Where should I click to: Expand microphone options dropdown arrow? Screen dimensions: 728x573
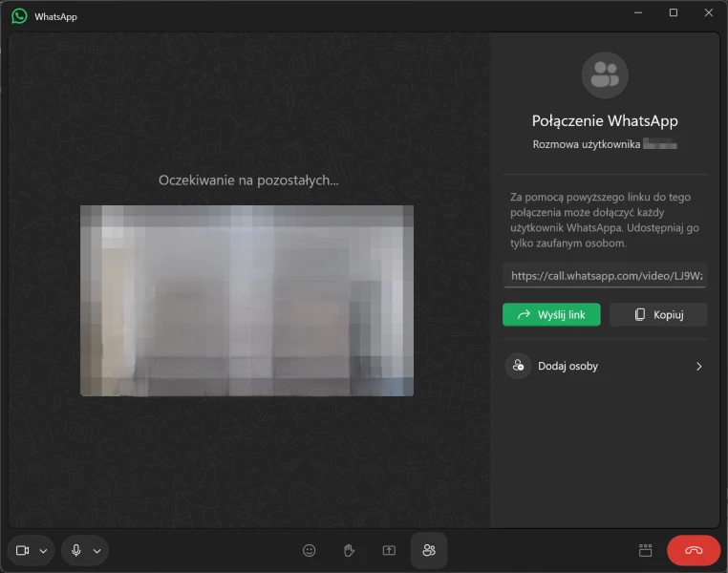click(x=96, y=551)
